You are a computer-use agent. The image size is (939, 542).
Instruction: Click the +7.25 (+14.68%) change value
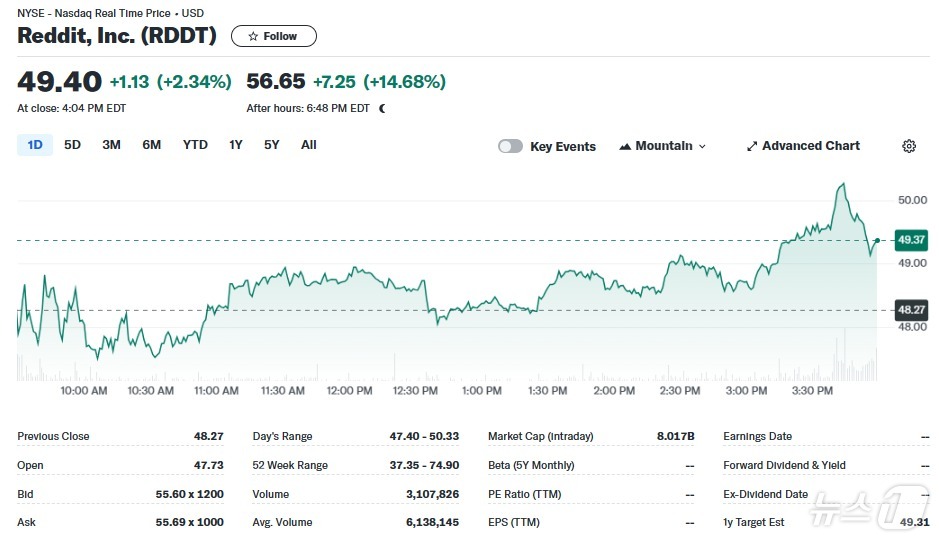[380, 81]
